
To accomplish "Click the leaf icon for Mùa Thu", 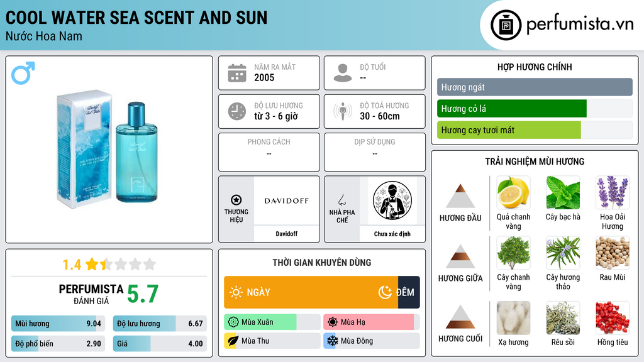I will tap(233, 341).
